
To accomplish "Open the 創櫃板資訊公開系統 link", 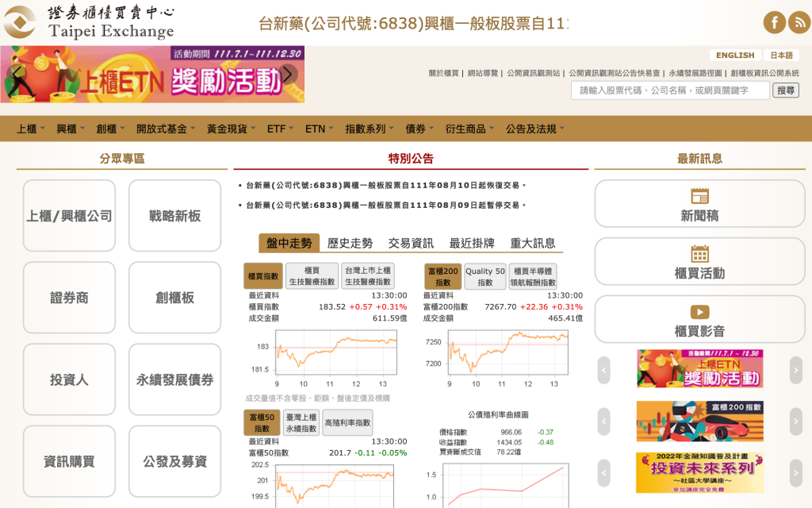I will click(765, 73).
